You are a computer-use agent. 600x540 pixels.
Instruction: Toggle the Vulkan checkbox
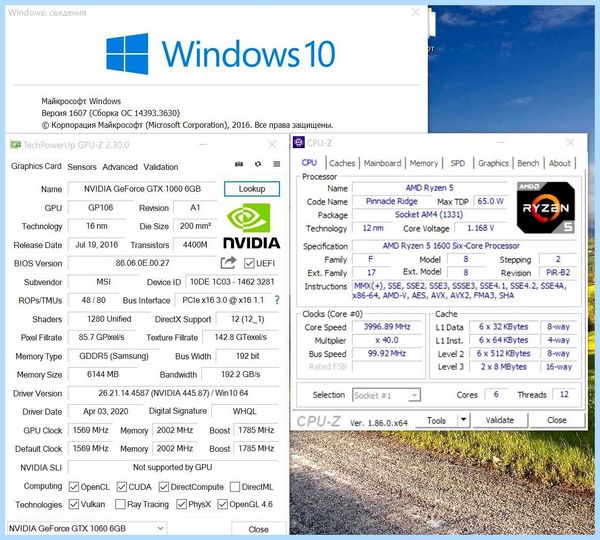(x=73, y=504)
